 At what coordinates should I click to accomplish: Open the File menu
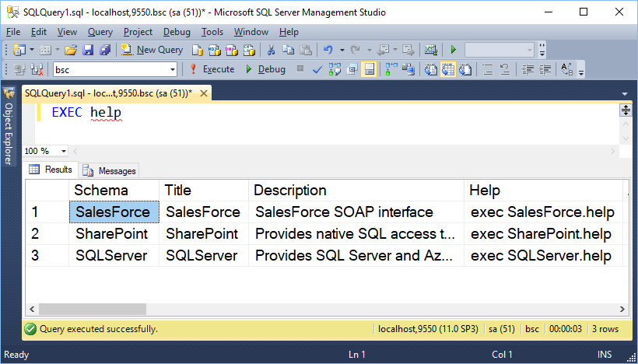13,32
